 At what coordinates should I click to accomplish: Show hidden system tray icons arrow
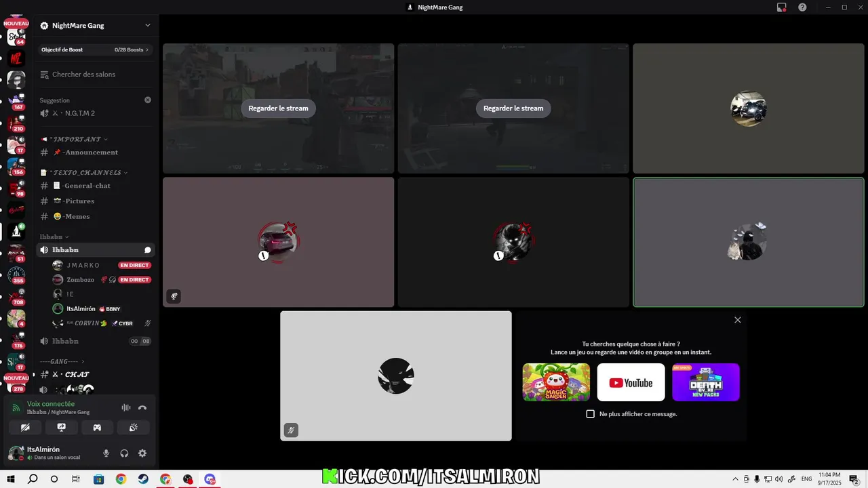735,479
